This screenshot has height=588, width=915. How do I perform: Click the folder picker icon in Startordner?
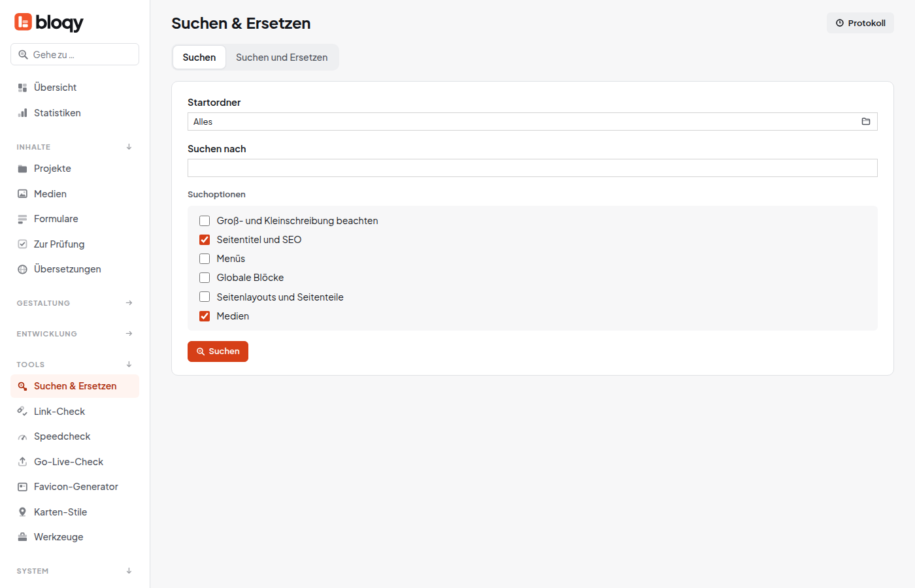(866, 122)
